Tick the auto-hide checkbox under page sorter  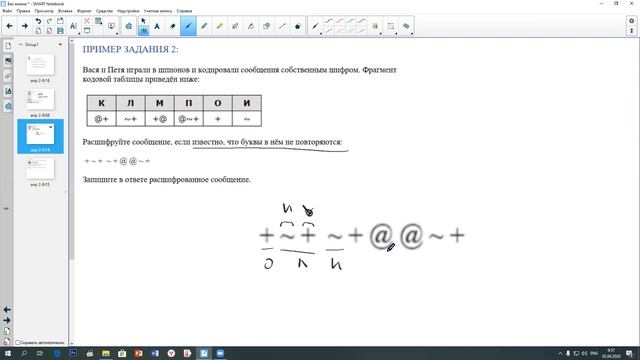click(x=18, y=343)
